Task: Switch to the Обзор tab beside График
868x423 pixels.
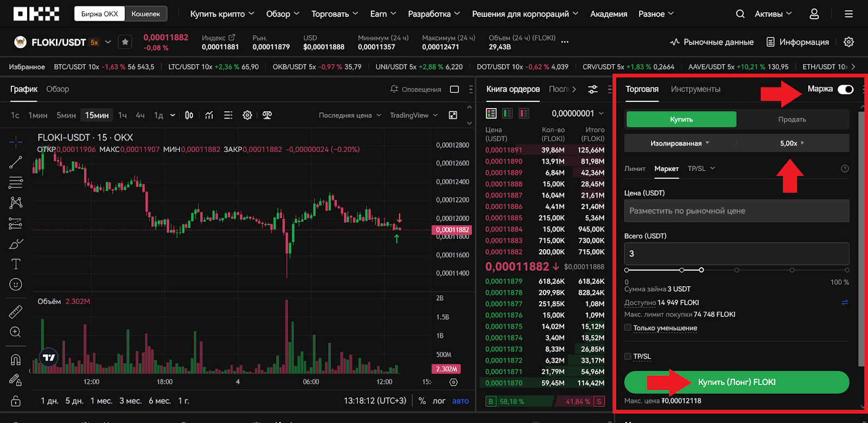Action: click(x=58, y=89)
